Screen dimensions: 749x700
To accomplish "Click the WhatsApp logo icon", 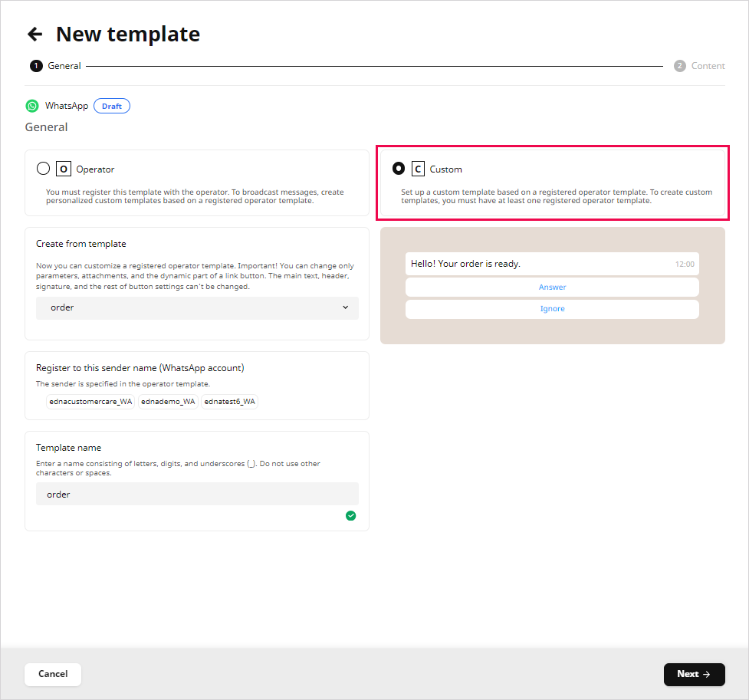I will tap(32, 106).
